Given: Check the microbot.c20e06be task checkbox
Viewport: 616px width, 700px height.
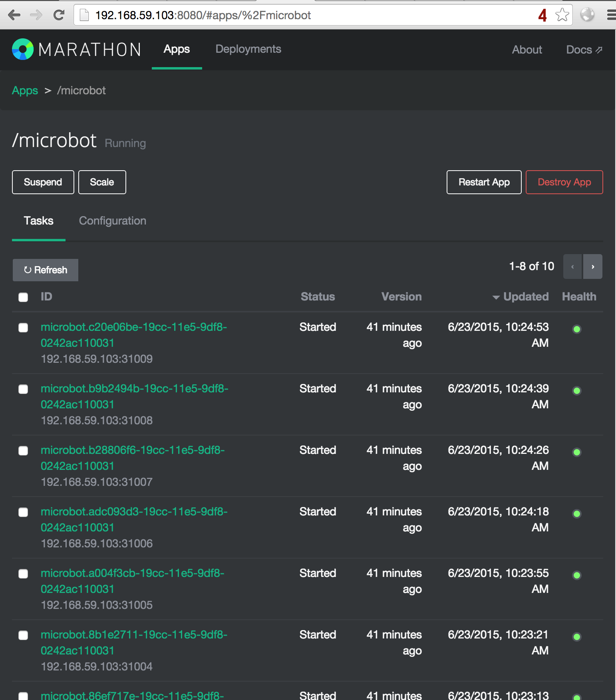Looking at the screenshot, I should 23,328.
